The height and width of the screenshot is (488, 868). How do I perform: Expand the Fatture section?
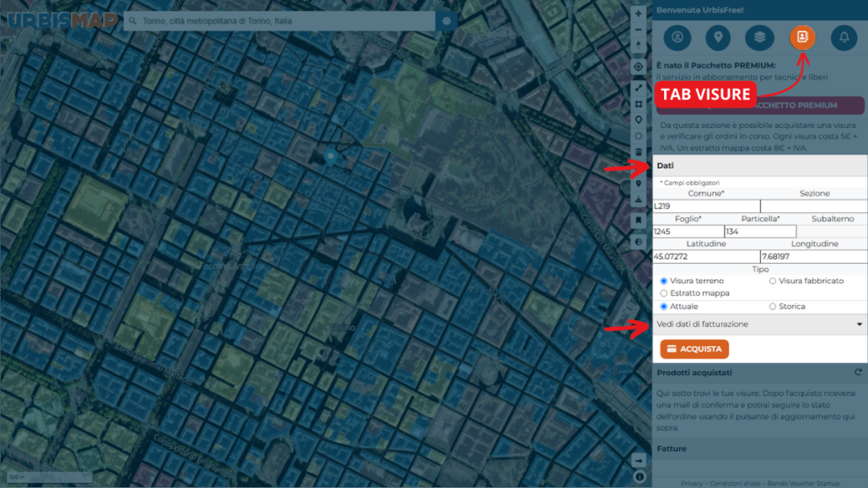tap(759, 448)
